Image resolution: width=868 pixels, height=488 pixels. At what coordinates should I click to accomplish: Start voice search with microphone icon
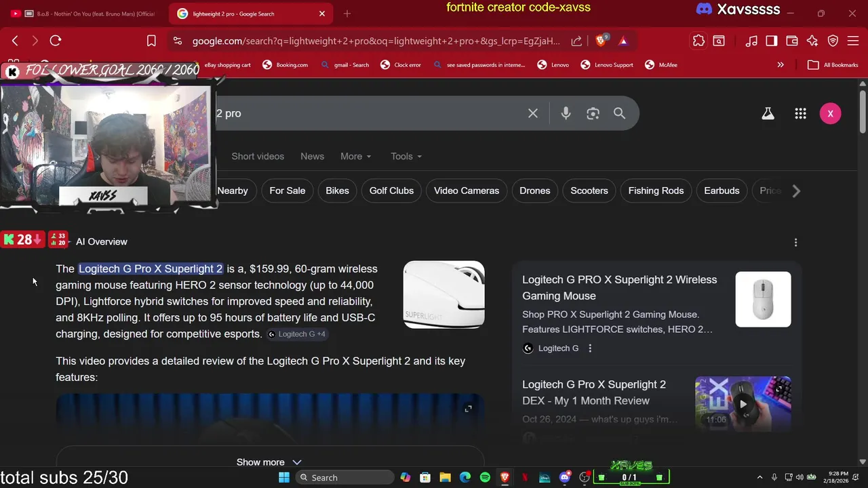[x=566, y=113]
